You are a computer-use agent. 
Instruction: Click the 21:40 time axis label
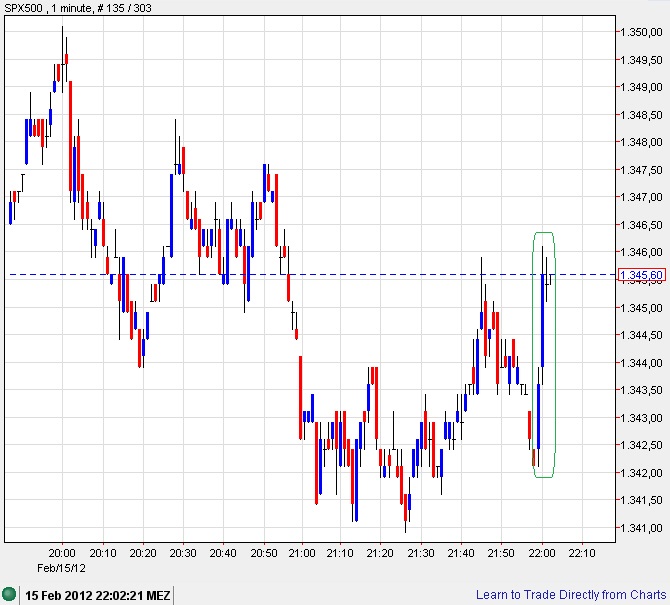tap(461, 553)
